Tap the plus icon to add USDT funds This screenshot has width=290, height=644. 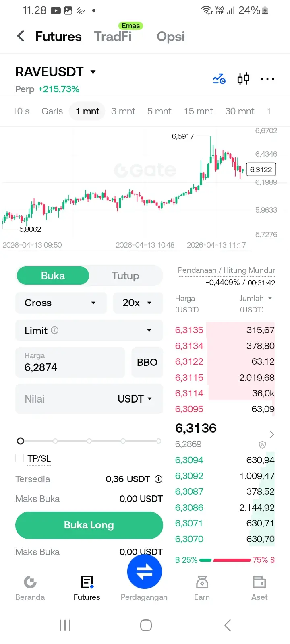click(159, 479)
